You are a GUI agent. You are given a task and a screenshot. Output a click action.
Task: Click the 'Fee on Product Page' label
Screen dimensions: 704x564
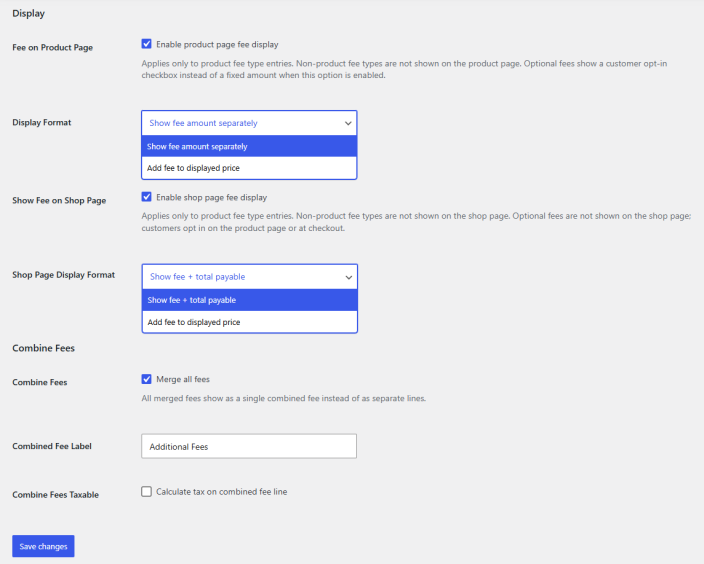(53, 48)
